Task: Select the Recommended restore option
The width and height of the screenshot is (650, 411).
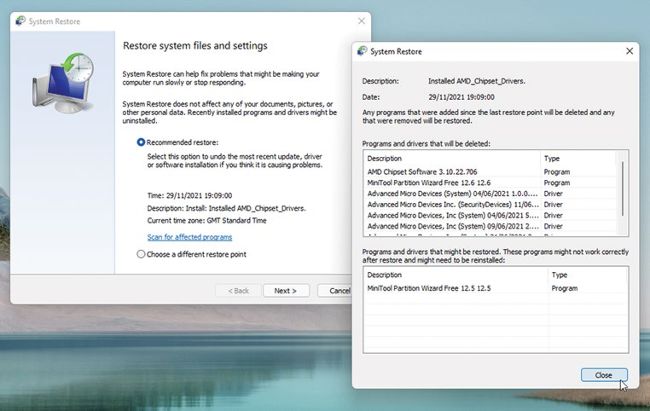Action: 141,143
